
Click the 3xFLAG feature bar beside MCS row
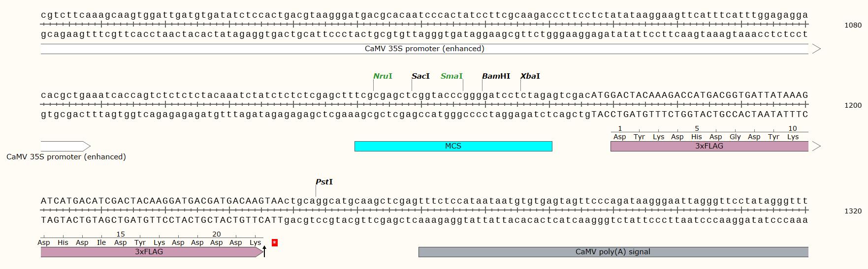click(709, 146)
